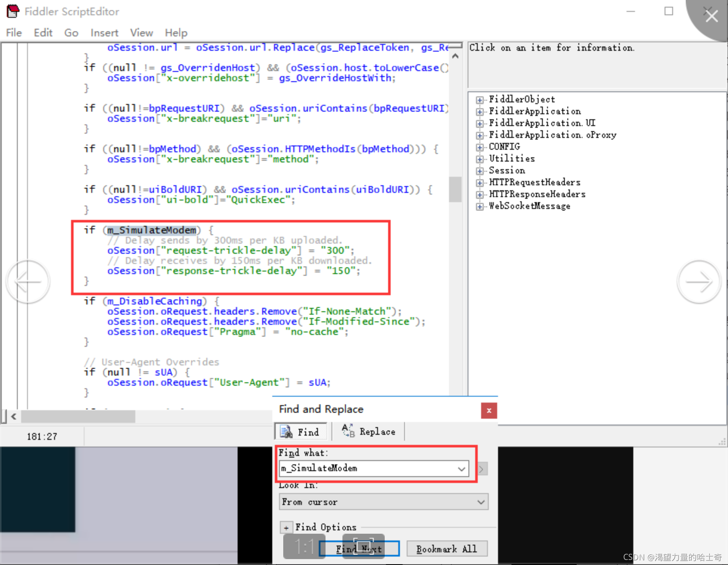Go to the next image with right arrow

click(698, 281)
